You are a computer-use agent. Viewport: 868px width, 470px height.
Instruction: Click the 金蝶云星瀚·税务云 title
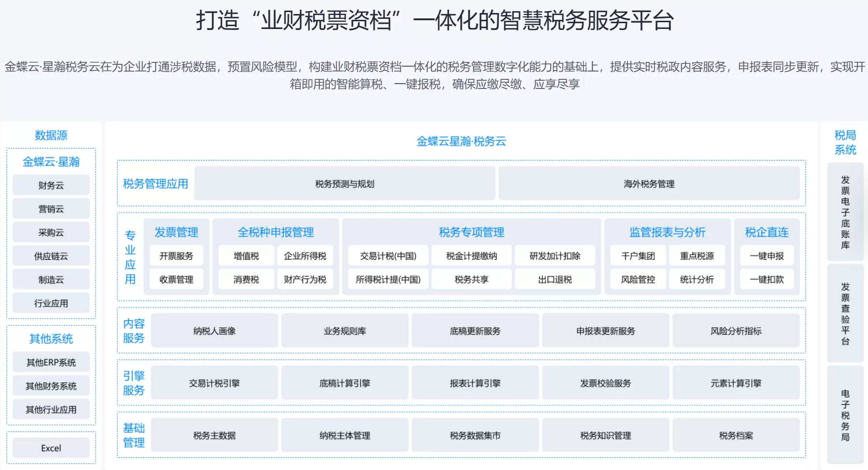(461, 141)
